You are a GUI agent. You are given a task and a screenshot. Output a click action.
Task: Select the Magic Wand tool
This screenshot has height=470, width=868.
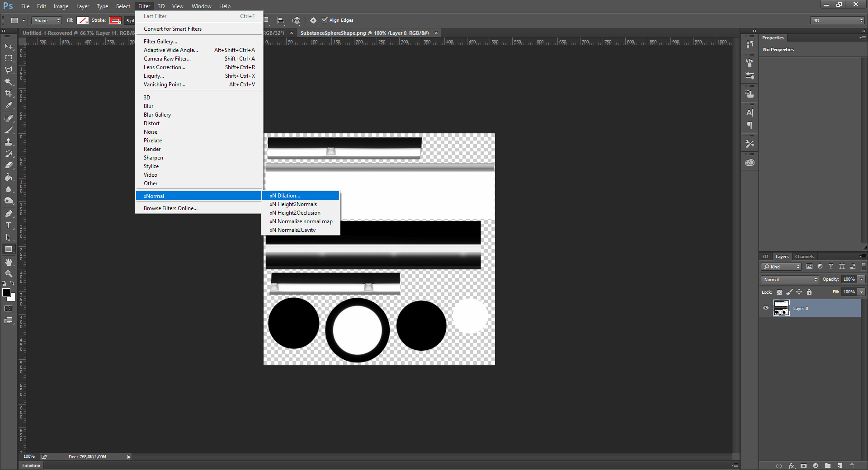9,82
